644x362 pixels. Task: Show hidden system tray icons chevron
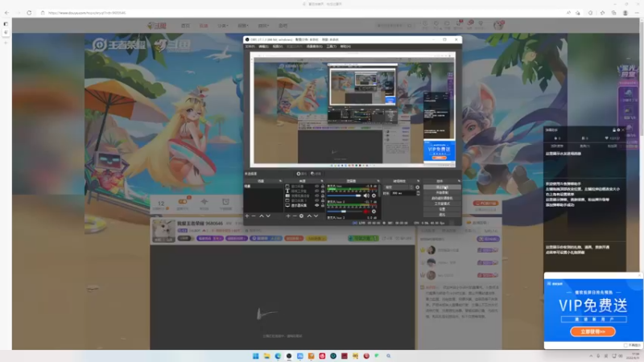[591, 356]
